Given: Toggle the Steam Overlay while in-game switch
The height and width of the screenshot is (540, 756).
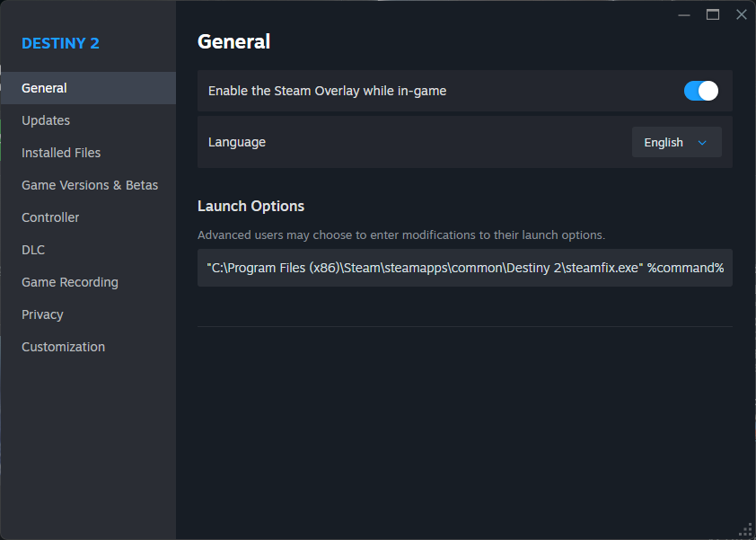Looking at the screenshot, I should click(700, 91).
